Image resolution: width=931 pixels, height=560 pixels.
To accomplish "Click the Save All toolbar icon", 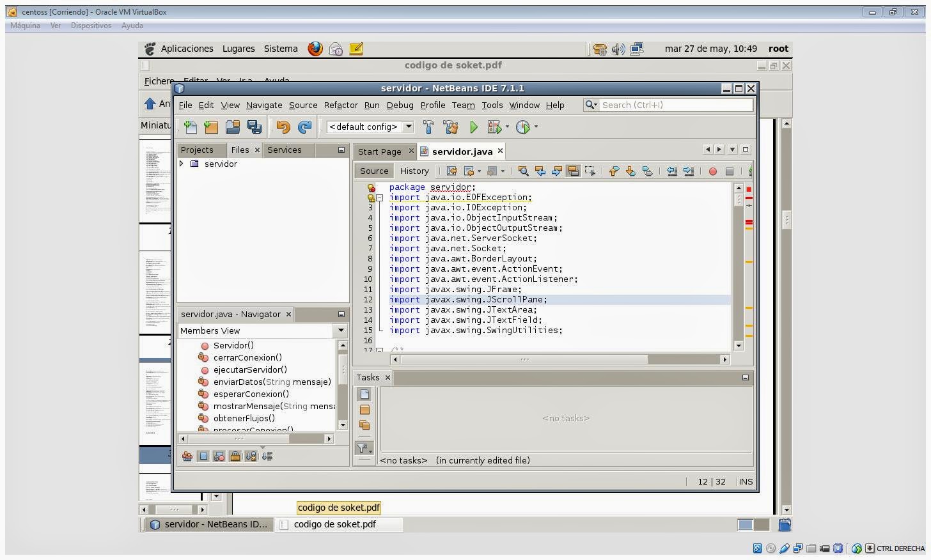I will 254,127.
